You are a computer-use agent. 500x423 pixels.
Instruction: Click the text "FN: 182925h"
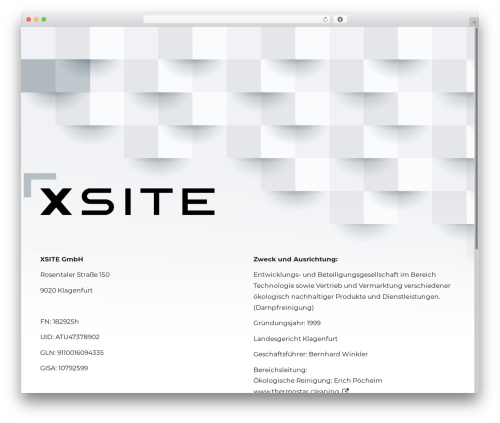point(59,322)
